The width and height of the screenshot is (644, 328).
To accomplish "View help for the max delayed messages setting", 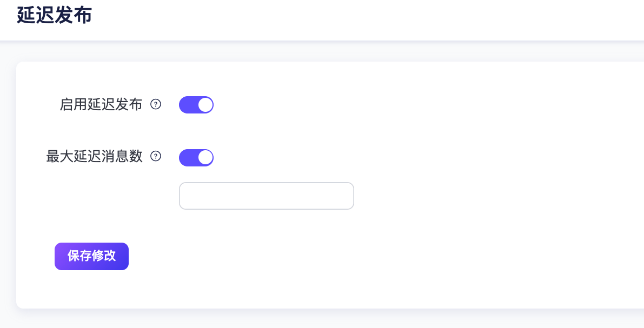I will coord(155,157).
